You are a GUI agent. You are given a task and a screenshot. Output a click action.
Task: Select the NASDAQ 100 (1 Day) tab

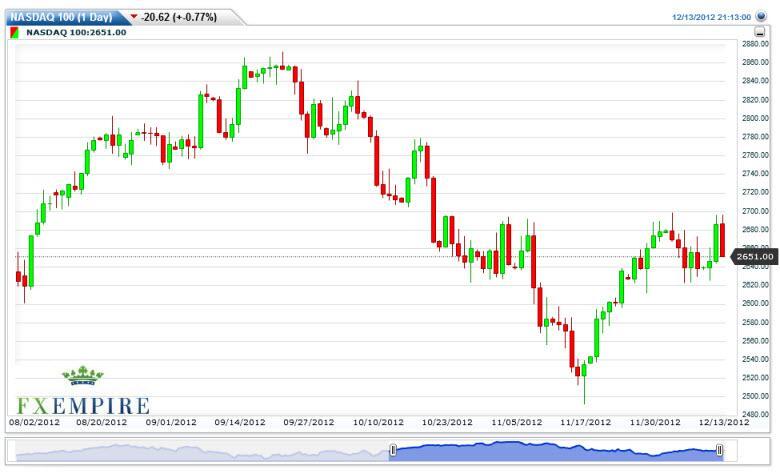click(x=59, y=17)
